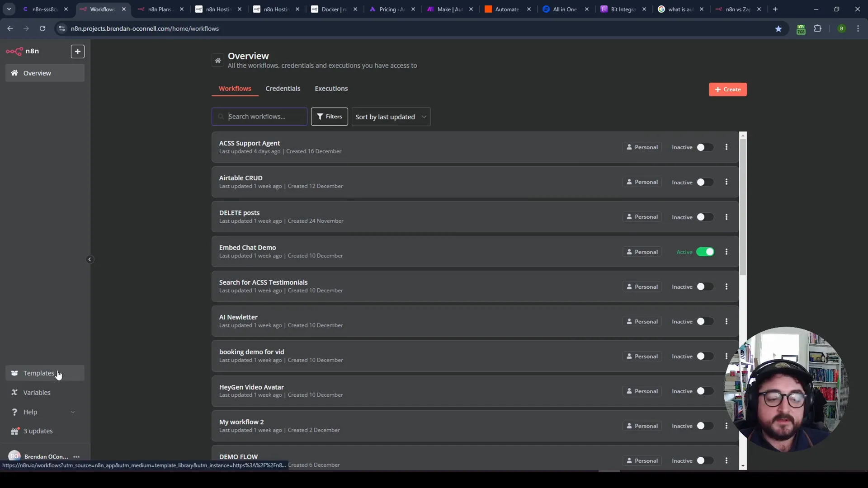Open user menu dots next to Brendan OCon...
This screenshot has height=488, width=868.
tap(76, 457)
